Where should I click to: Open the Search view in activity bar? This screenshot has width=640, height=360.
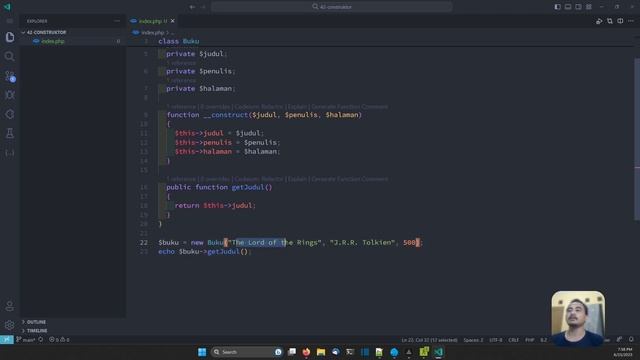click(x=10, y=56)
